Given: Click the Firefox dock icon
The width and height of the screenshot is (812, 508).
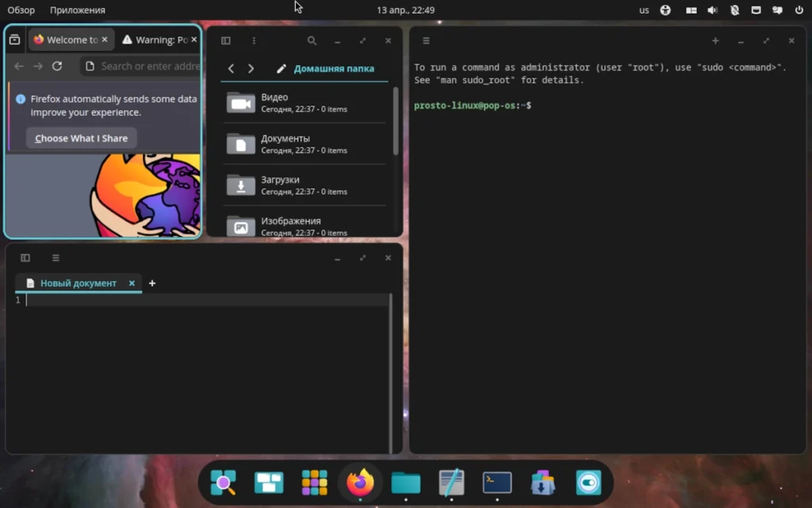Looking at the screenshot, I should point(360,483).
